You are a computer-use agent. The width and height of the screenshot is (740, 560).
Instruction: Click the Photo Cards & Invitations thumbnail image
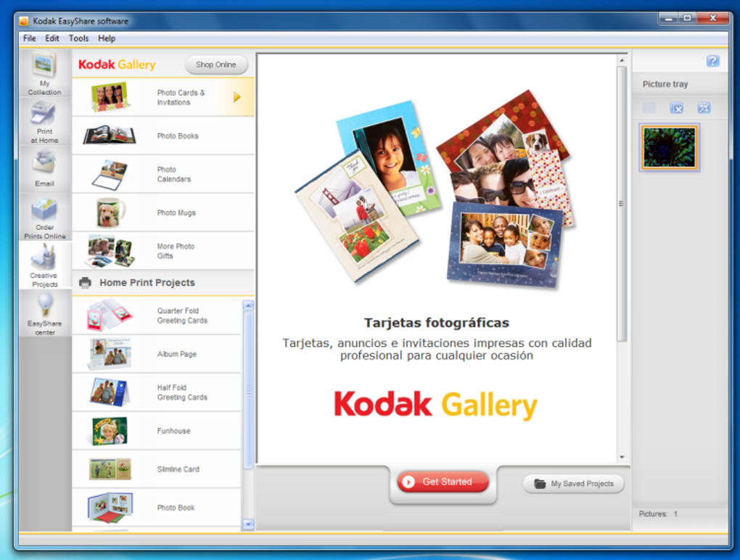click(x=110, y=97)
